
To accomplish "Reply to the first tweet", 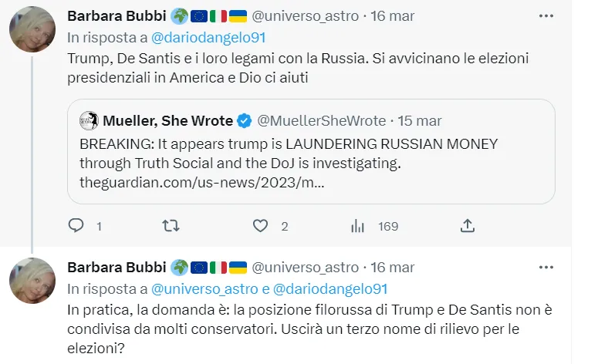I will 76,226.
